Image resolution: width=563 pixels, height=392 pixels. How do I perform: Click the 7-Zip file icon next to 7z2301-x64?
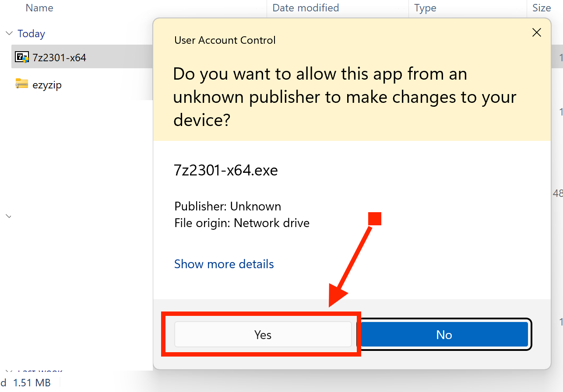click(21, 57)
